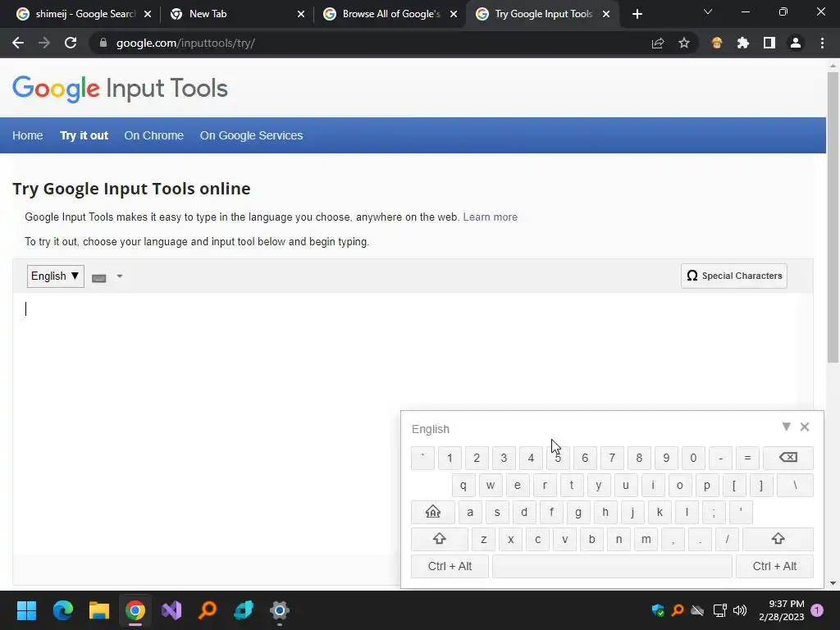Click the browser back arrow
The height and width of the screenshot is (630, 840).
18,43
